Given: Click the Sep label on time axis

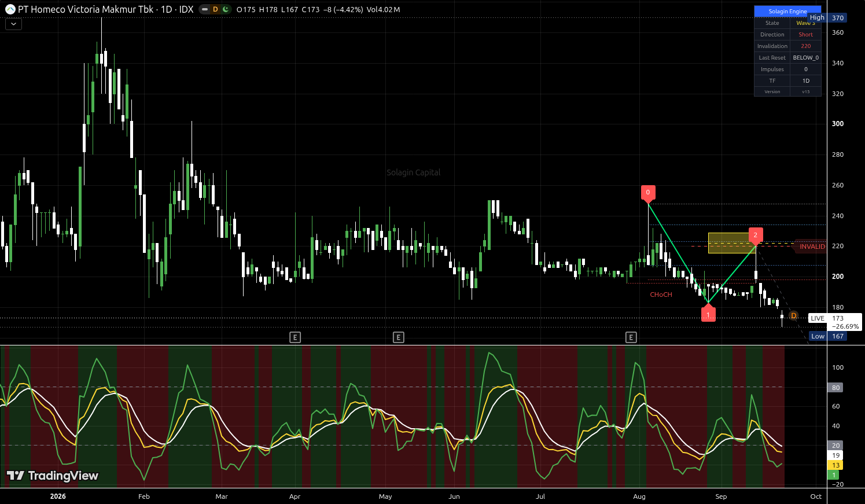Looking at the screenshot, I should [721, 496].
